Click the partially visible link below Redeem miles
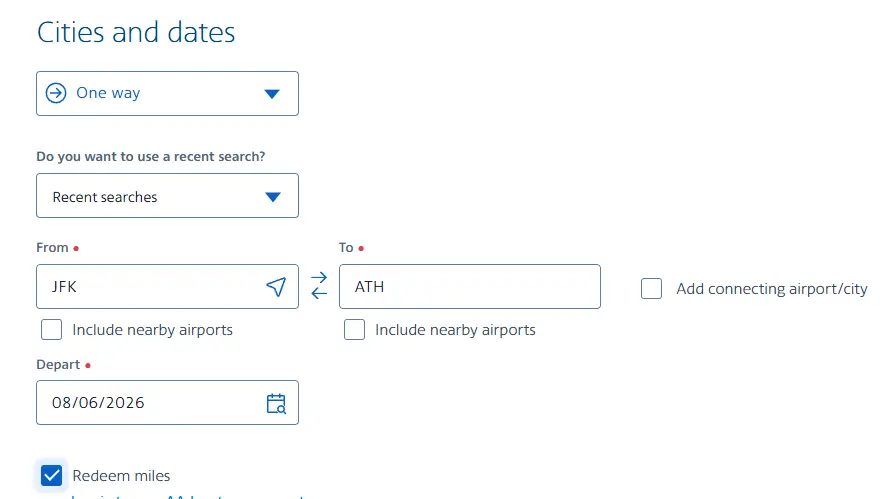The image size is (891, 499). (190, 495)
